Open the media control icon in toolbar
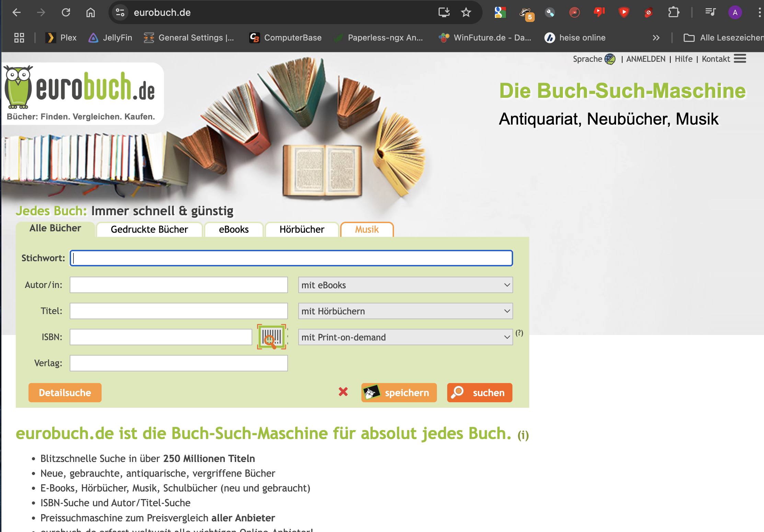 coord(710,13)
